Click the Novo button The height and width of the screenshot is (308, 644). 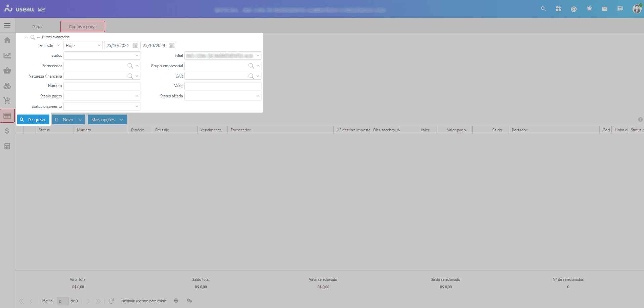click(65, 120)
